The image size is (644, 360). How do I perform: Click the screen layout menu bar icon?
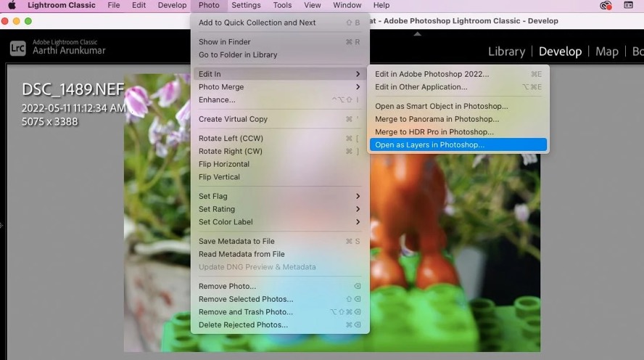click(628, 5)
